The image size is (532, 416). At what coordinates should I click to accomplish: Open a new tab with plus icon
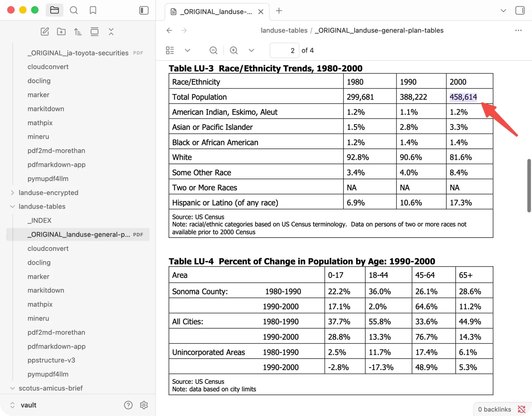(x=279, y=11)
